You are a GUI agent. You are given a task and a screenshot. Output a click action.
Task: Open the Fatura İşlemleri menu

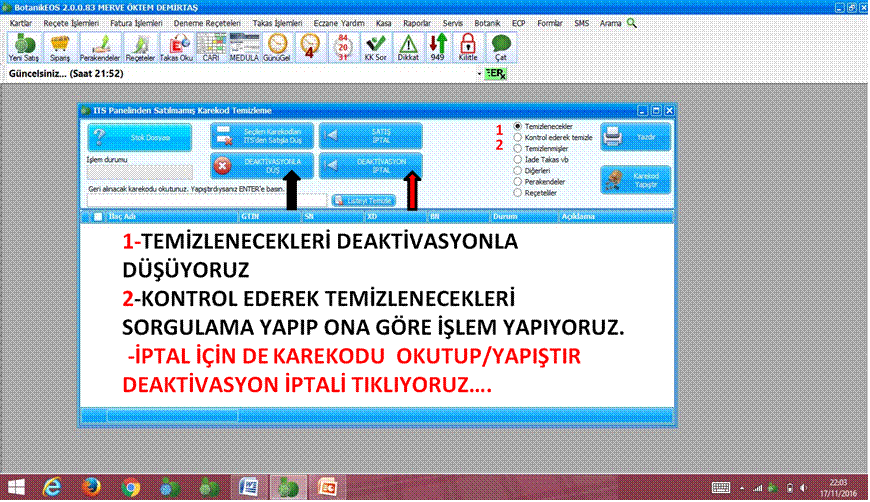click(x=138, y=23)
